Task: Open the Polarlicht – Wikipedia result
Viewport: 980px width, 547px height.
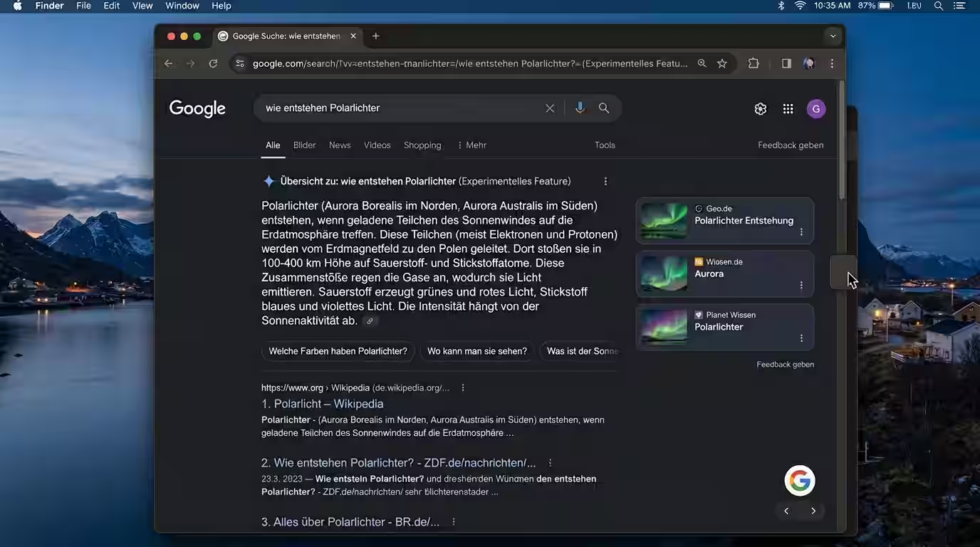Action: [x=324, y=404]
